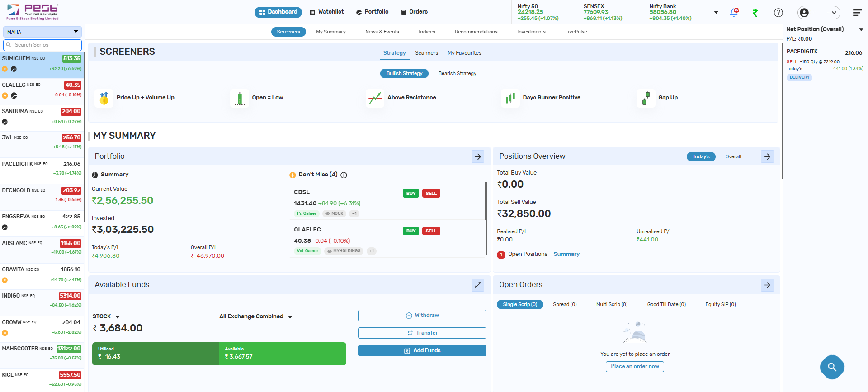This screenshot has width=868, height=392.
Task: Switch Positions Overview to Overall
Action: (x=733, y=156)
